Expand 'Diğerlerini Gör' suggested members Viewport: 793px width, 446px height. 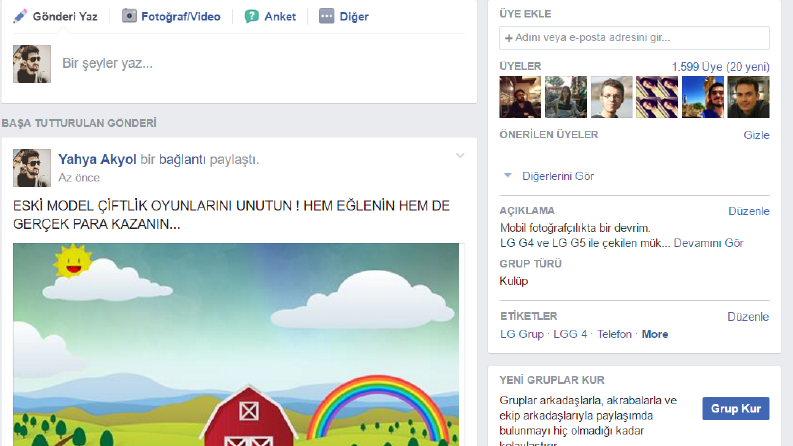(x=558, y=176)
